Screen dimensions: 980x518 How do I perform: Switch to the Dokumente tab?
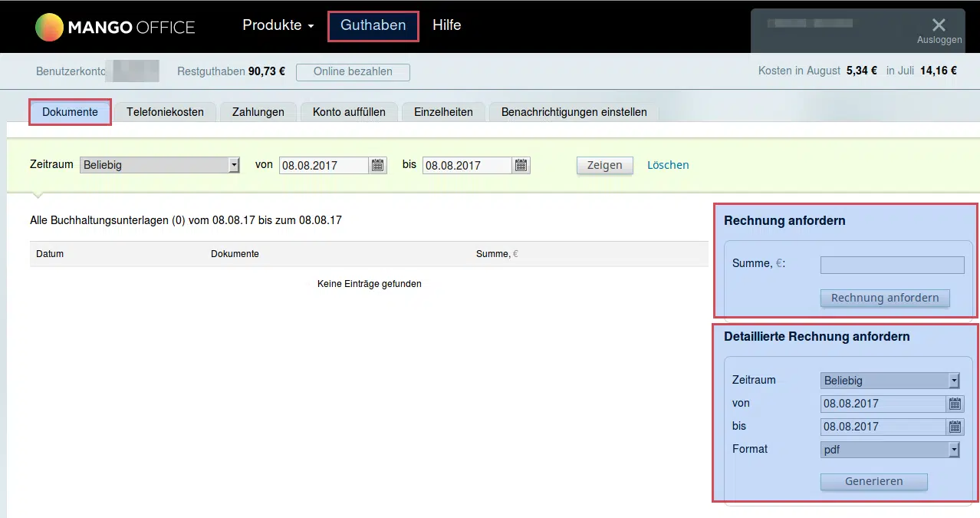click(71, 112)
